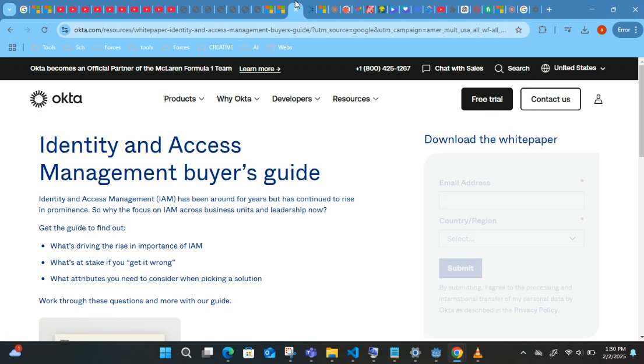The image size is (644, 364).
Task: Open the Error Chrome menu button
Action: tap(628, 30)
